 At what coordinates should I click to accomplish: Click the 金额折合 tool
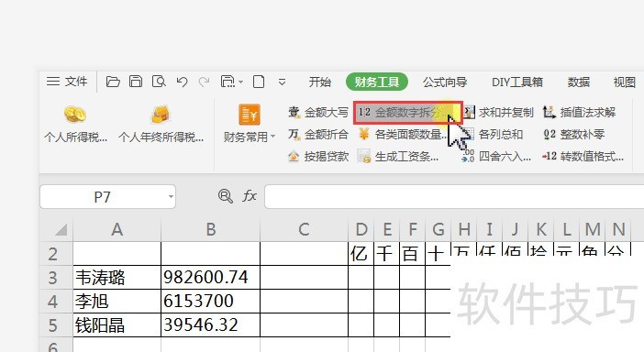[x=318, y=134]
